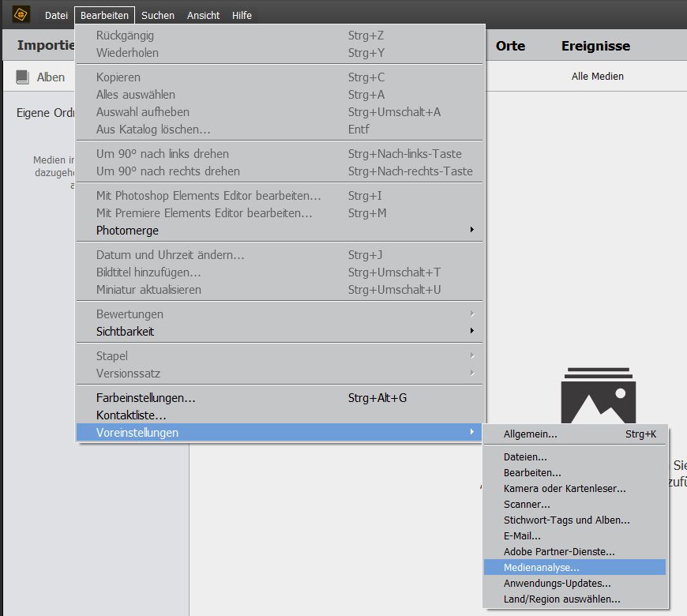Click Mit Premiere Elements Editor bearbeiten
This screenshot has width=687, height=616.
coord(280,213)
